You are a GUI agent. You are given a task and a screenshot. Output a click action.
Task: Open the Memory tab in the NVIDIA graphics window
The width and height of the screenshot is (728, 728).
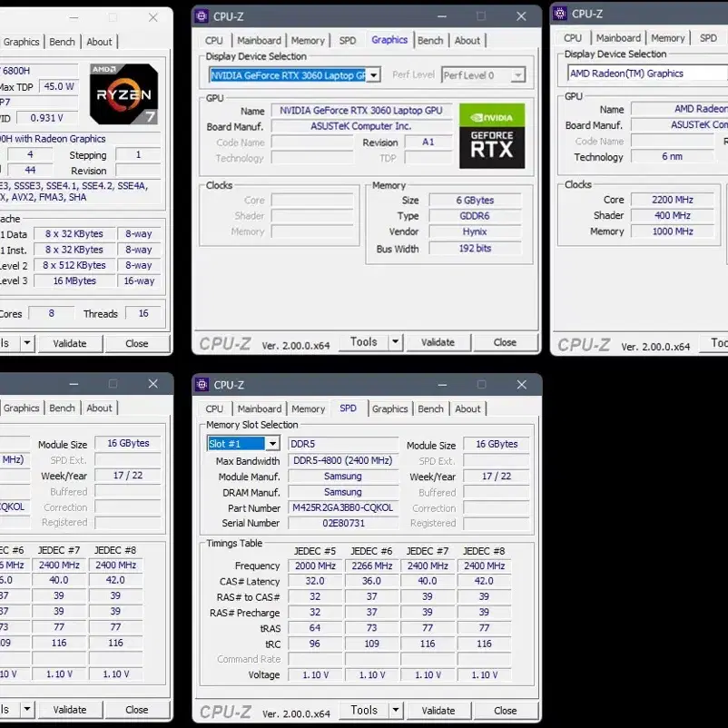click(x=308, y=40)
